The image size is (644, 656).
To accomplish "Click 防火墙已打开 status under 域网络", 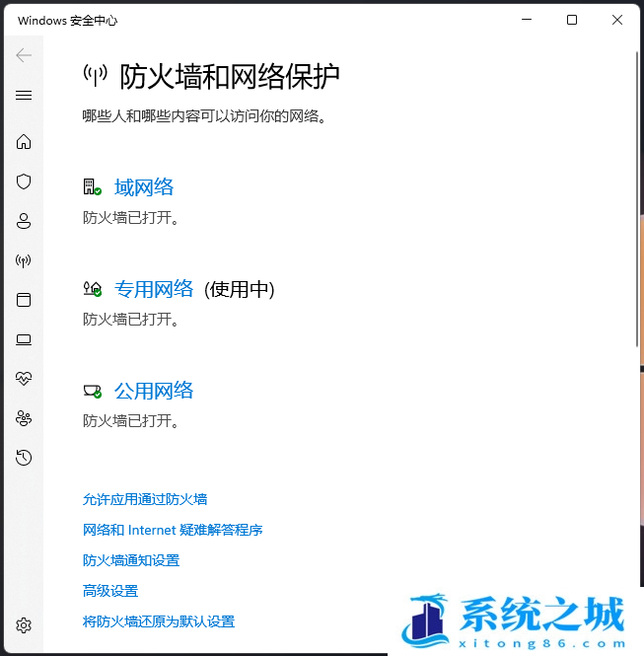I will 131,218.
